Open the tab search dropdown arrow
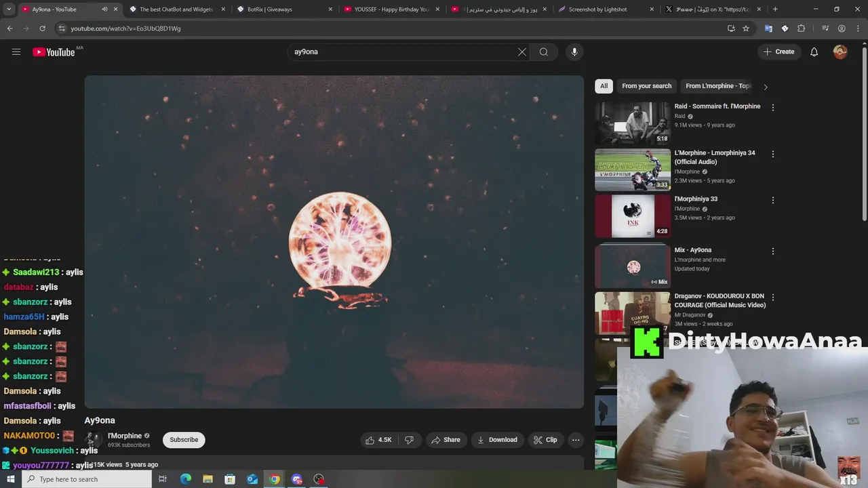The width and height of the screenshot is (868, 488). pos(9,9)
